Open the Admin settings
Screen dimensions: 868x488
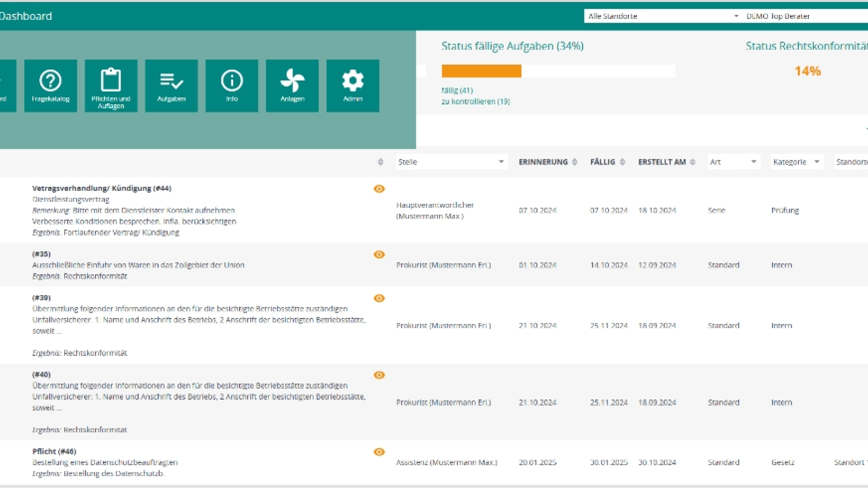353,86
